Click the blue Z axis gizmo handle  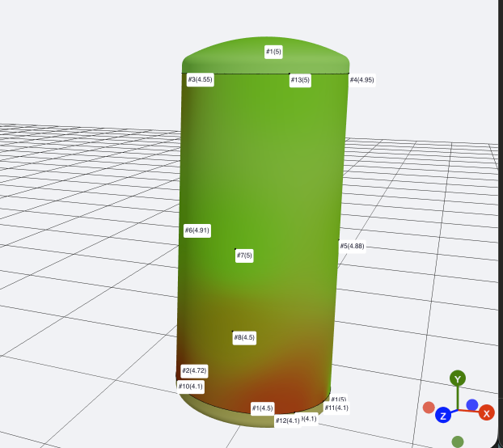coord(442,416)
